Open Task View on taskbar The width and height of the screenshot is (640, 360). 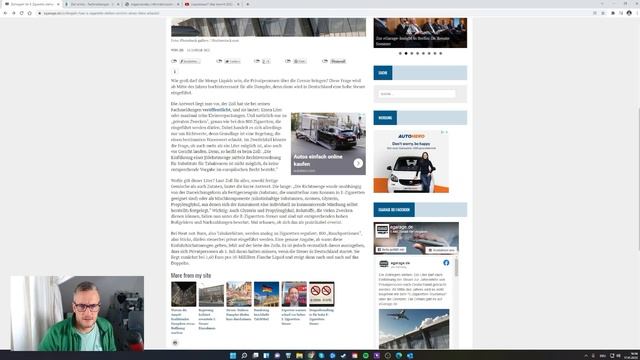coord(255,356)
